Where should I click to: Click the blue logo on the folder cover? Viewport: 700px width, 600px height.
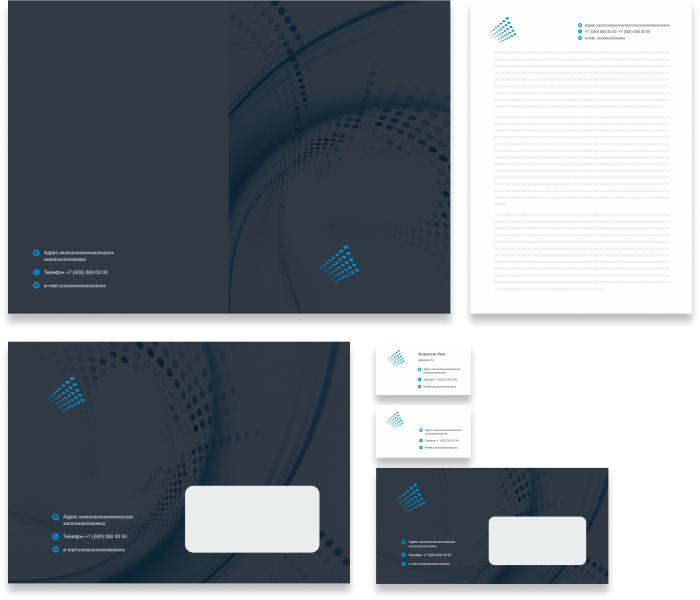pos(338,263)
